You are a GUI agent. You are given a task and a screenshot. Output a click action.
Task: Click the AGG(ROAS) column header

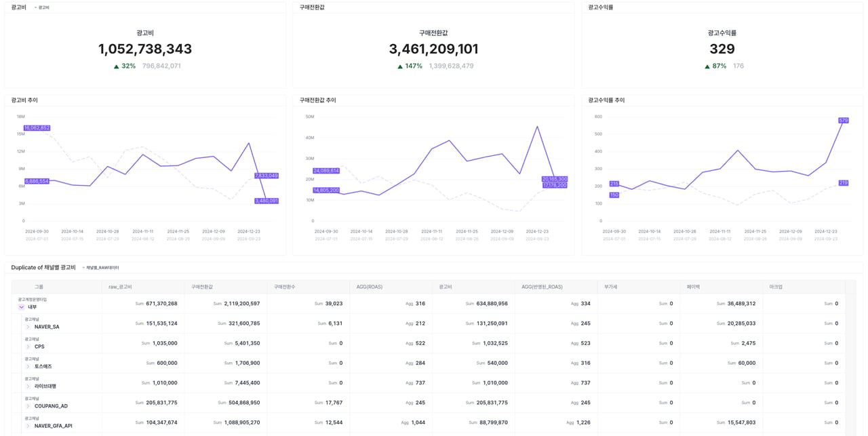[x=370, y=287]
